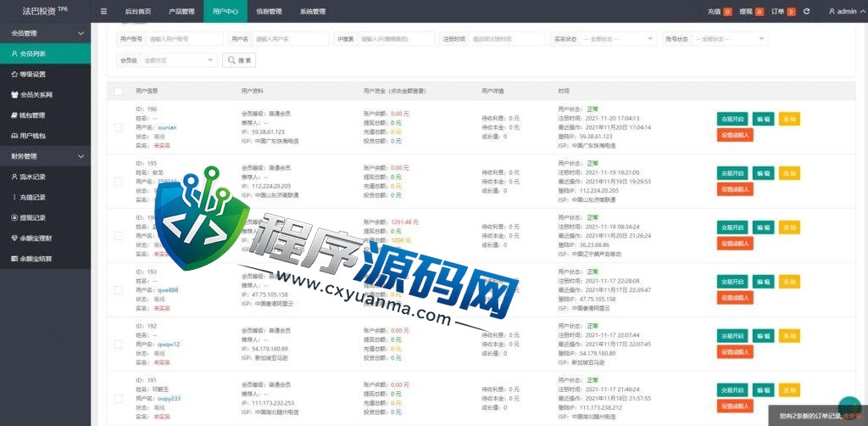
Task: Click the 法巴投资 logo title
Action: [x=45, y=10]
